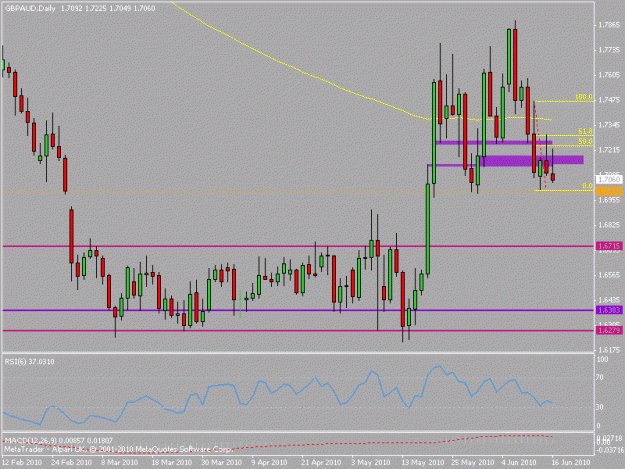The image size is (625, 469).
Task: Click the RSI 100 axis label
Action: 603,359
